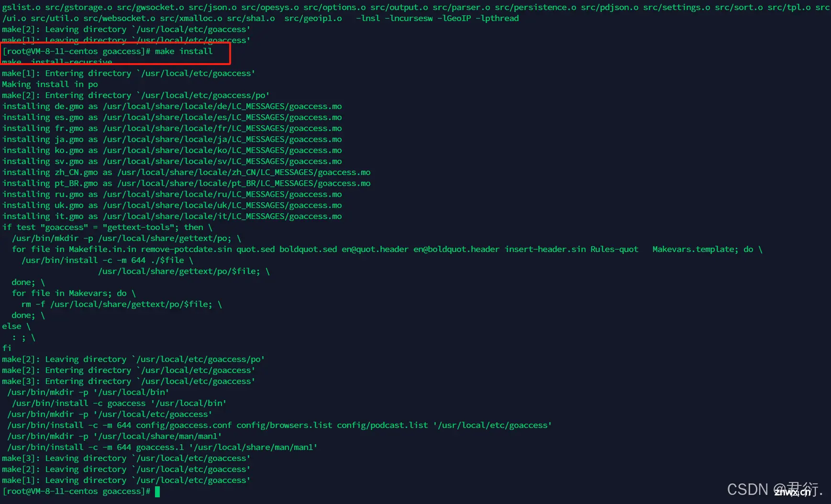Select the line installing fr.gmo
This screenshot has width=831, height=504.
172,128
